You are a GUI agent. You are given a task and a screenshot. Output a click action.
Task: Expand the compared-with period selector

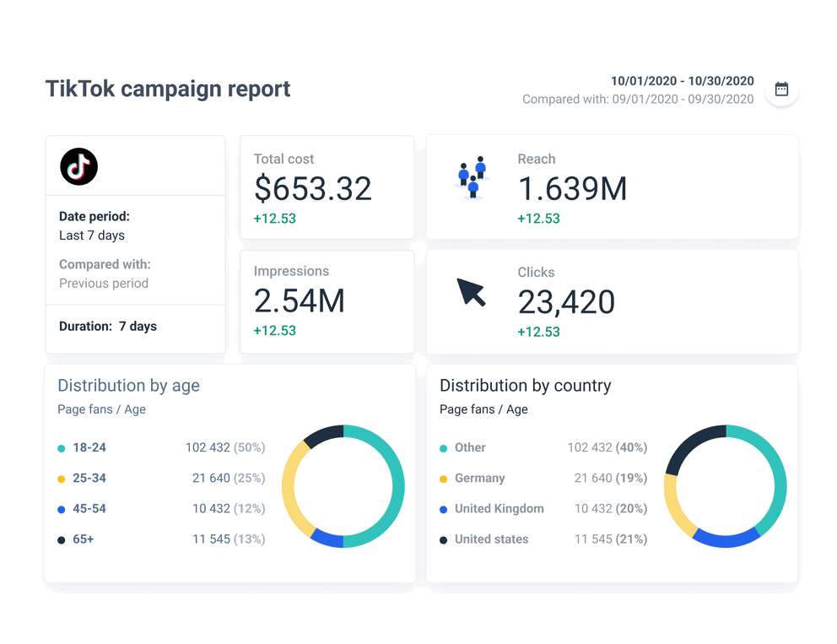(636, 99)
